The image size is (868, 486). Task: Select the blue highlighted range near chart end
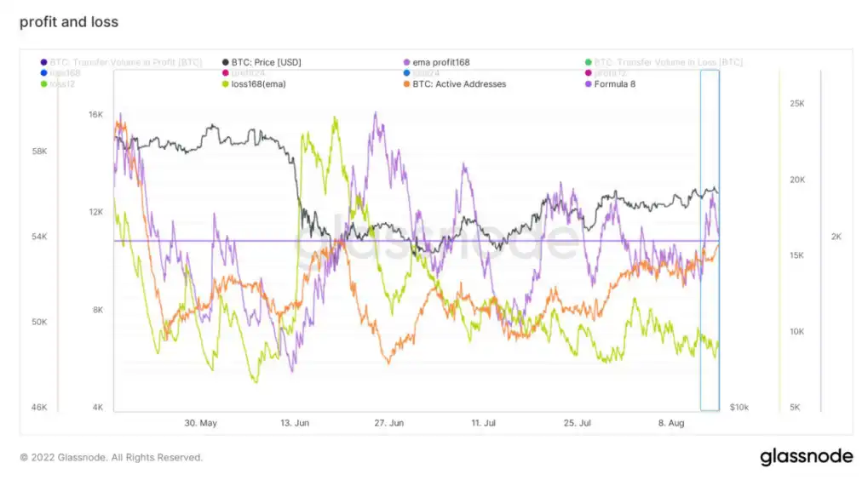(x=710, y=241)
